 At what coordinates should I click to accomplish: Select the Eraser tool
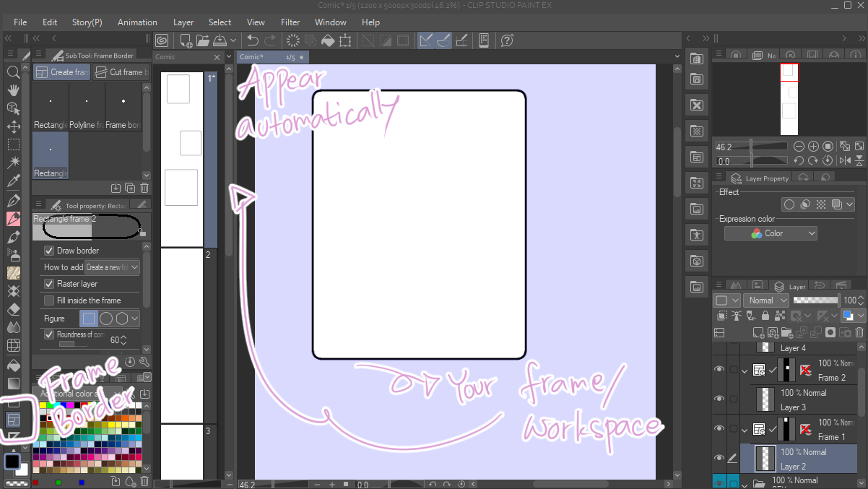pos(13,309)
